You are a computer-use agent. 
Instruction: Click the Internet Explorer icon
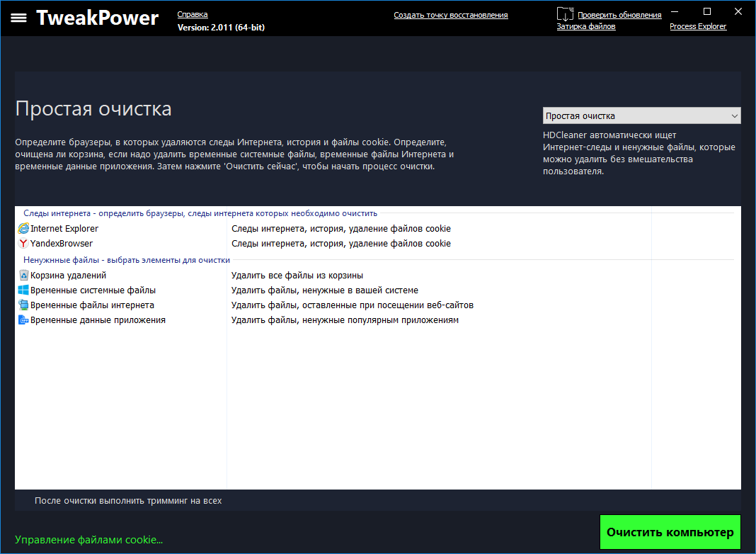[x=23, y=228]
